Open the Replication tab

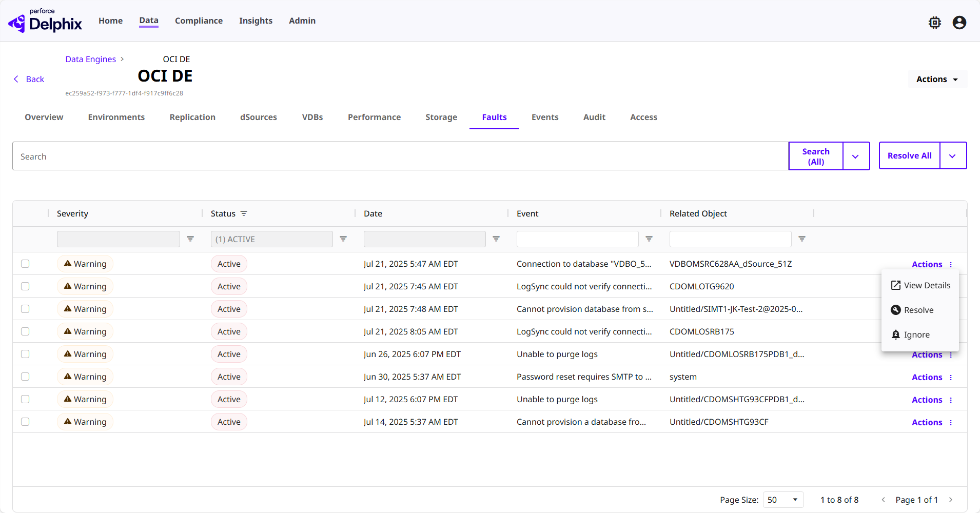(192, 117)
